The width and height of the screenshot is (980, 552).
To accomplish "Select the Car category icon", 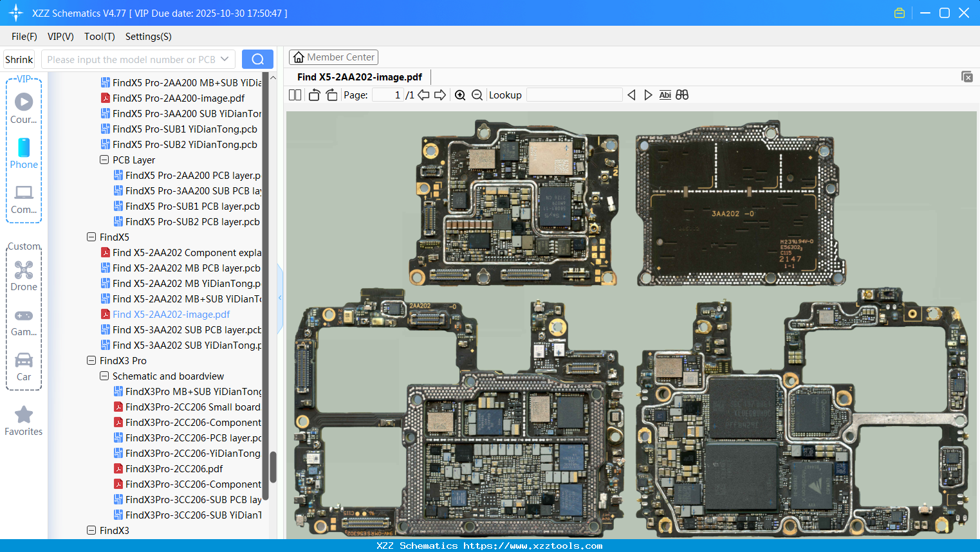I will click(x=24, y=366).
